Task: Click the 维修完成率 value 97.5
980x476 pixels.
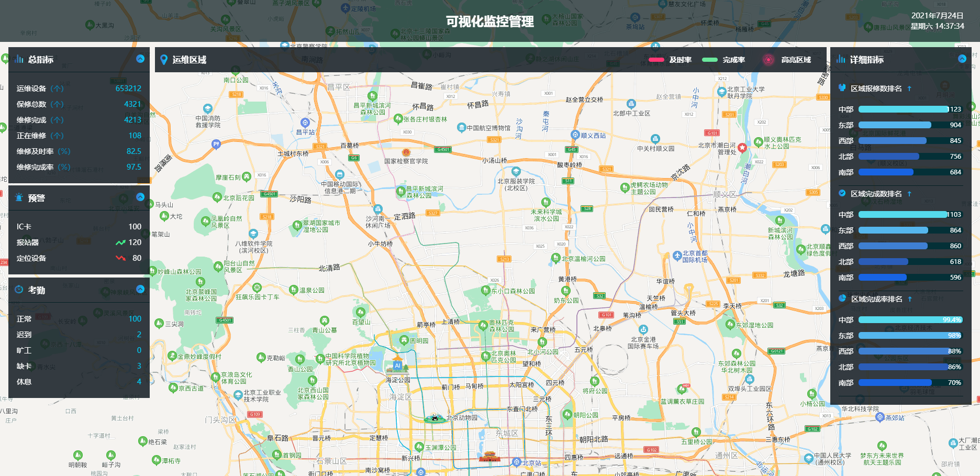Action: [134, 167]
